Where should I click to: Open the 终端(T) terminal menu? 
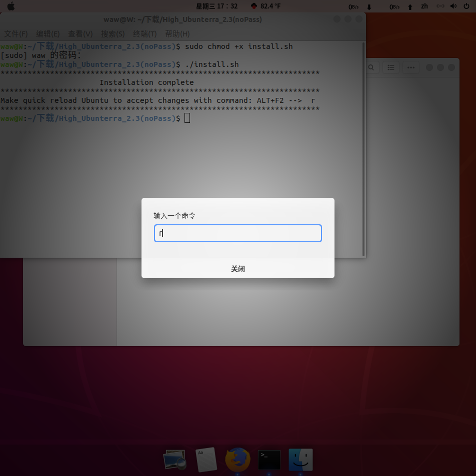[144, 34]
